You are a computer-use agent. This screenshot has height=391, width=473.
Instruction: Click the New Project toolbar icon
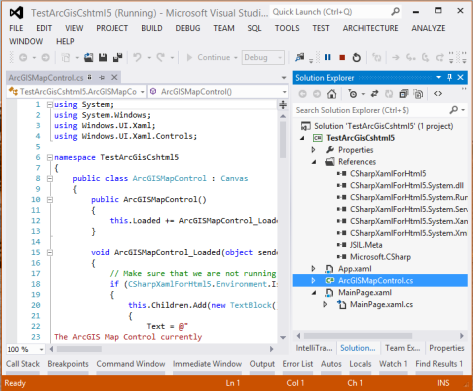click(66, 58)
